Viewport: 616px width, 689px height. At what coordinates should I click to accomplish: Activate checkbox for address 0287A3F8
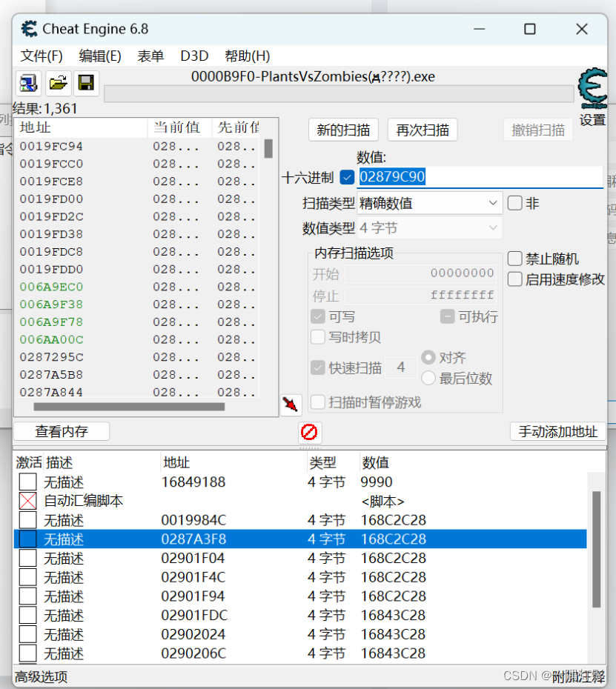pyautogui.click(x=27, y=539)
